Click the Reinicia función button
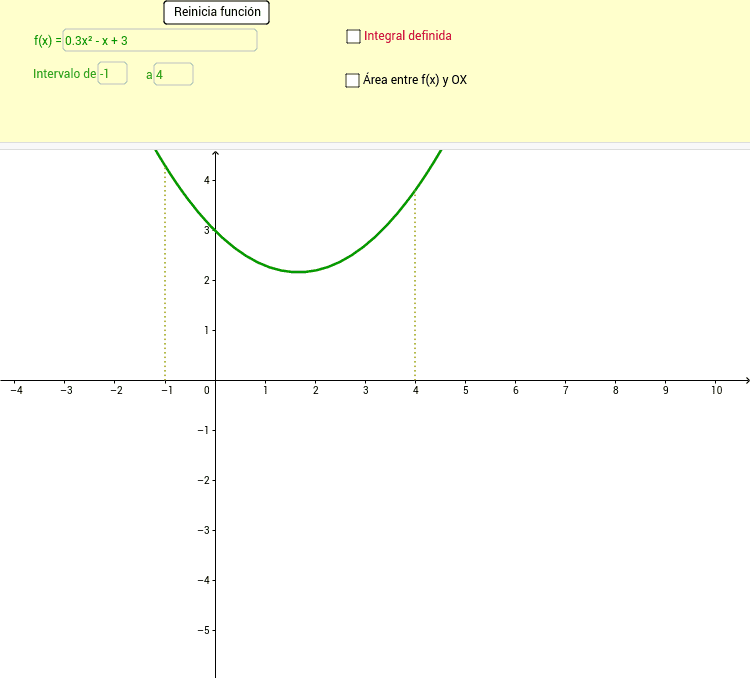 click(216, 12)
